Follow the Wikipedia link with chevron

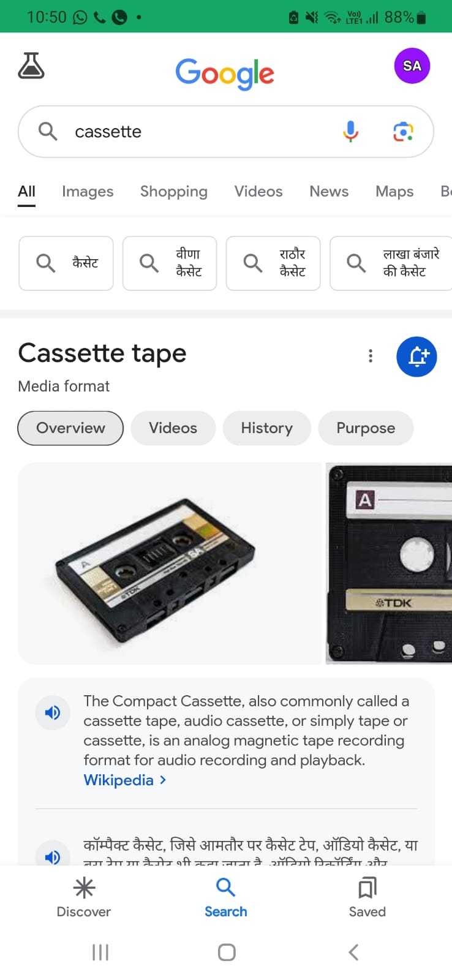pos(125,780)
